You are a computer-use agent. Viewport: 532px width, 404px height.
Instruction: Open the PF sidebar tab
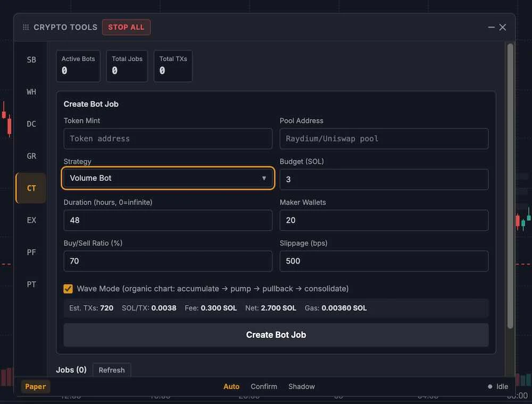31,252
